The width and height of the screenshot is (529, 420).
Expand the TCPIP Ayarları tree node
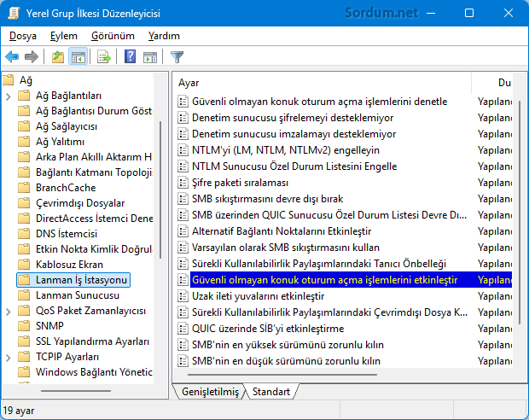coord(9,358)
